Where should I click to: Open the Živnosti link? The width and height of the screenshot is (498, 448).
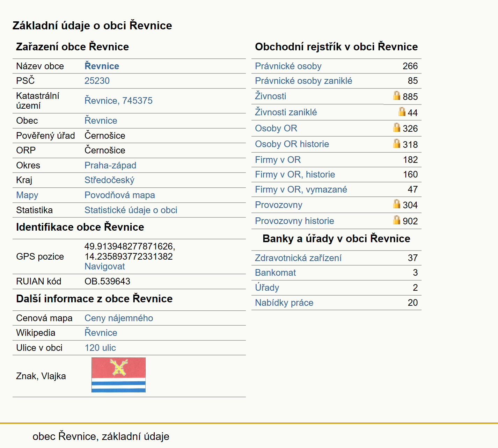270,96
